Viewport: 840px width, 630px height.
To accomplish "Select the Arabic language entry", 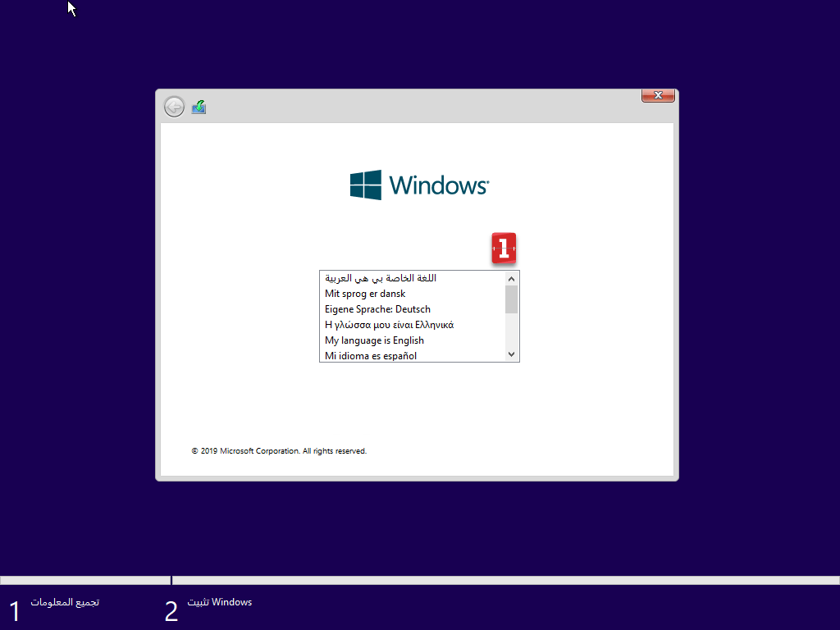I will pos(413,278).
